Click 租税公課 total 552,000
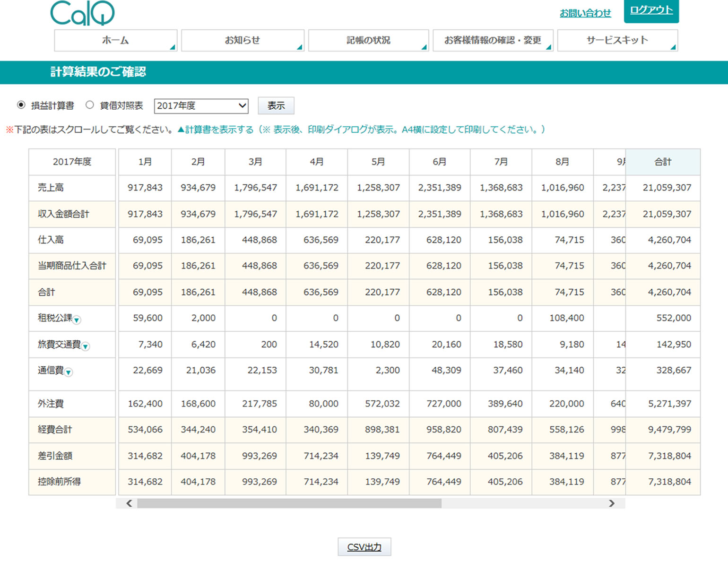The height and width of the screenshot is (570, 728). click(x=674, y=318)
